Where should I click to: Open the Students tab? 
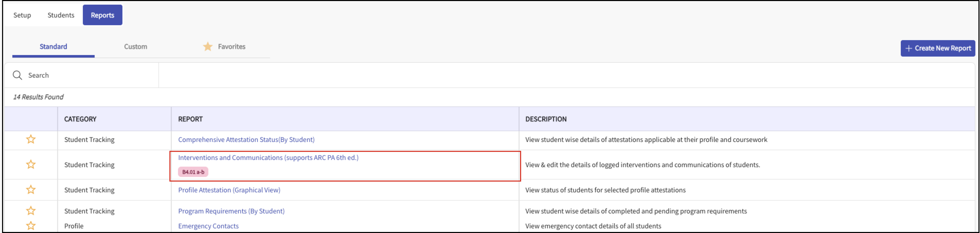coord(61,15)
